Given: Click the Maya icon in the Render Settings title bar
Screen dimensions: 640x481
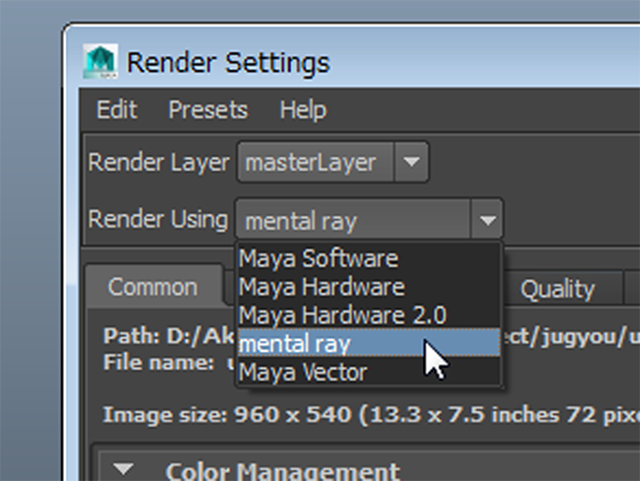Looking at the screenshot, I should point(100,61).
